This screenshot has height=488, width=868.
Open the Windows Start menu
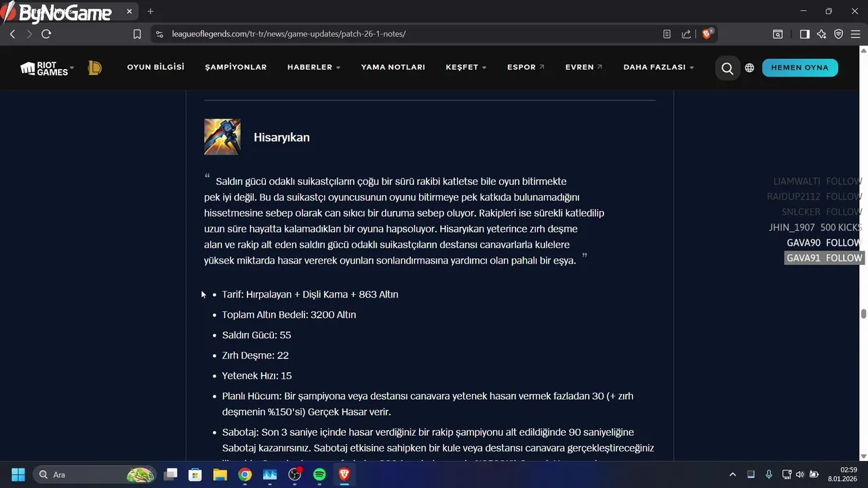(18, 474)
